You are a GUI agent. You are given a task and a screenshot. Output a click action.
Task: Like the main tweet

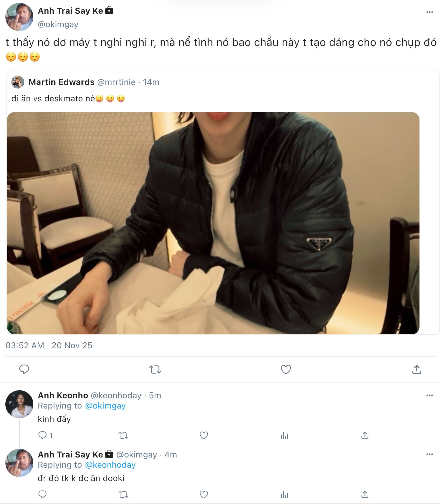click(x=286, y=369)
